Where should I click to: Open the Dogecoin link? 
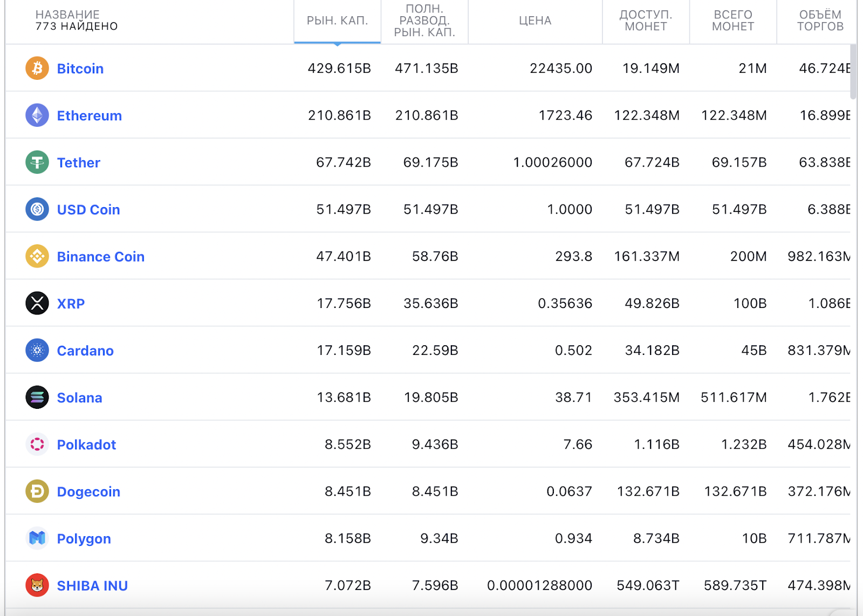point(89,492)
